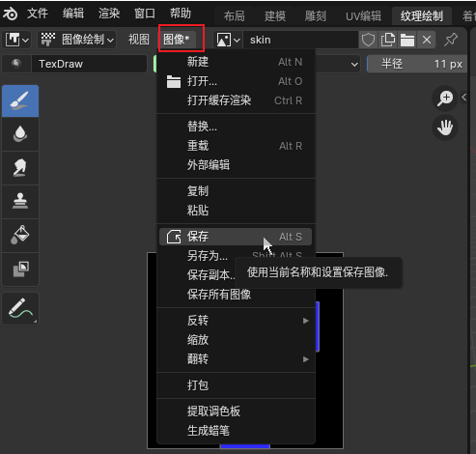Toggle fake user shield icon
The height and width of the screenshot is (454, 476).
coord(368,40)
